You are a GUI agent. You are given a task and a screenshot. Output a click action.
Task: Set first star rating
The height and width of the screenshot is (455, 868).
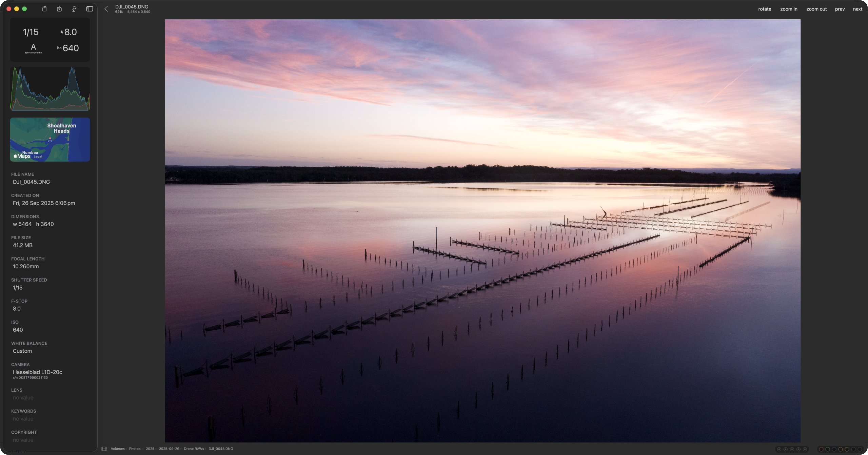779,449
